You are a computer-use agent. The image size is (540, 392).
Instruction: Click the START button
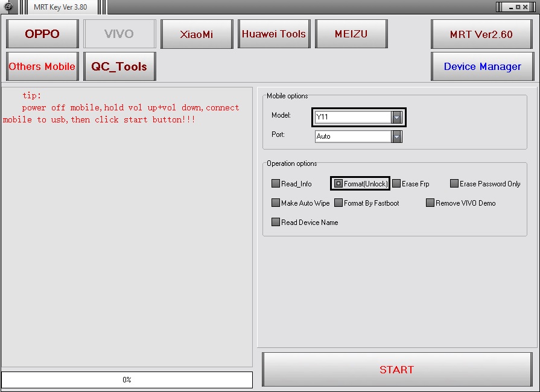click(x=397, y=369)
